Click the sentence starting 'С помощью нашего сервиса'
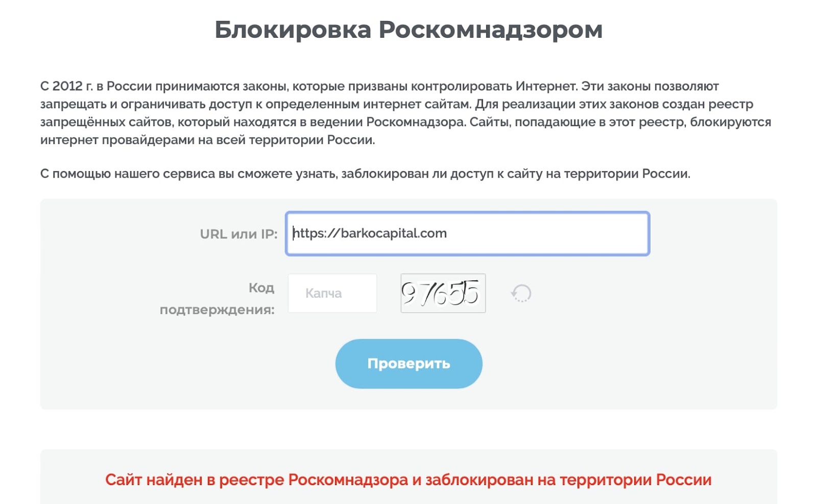This screenshot has width=817, height=504. click(x=365, y=174)
